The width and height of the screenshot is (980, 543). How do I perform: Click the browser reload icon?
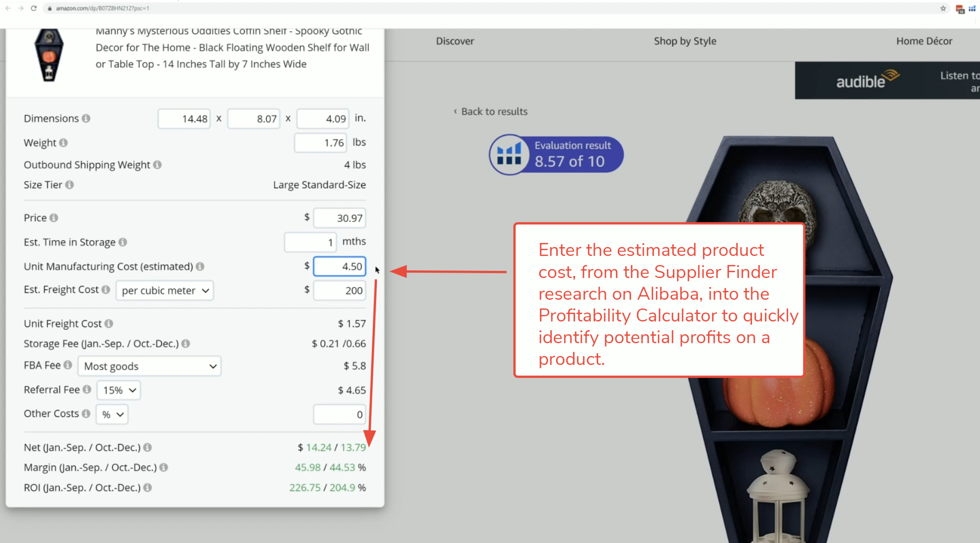(34, 8)
